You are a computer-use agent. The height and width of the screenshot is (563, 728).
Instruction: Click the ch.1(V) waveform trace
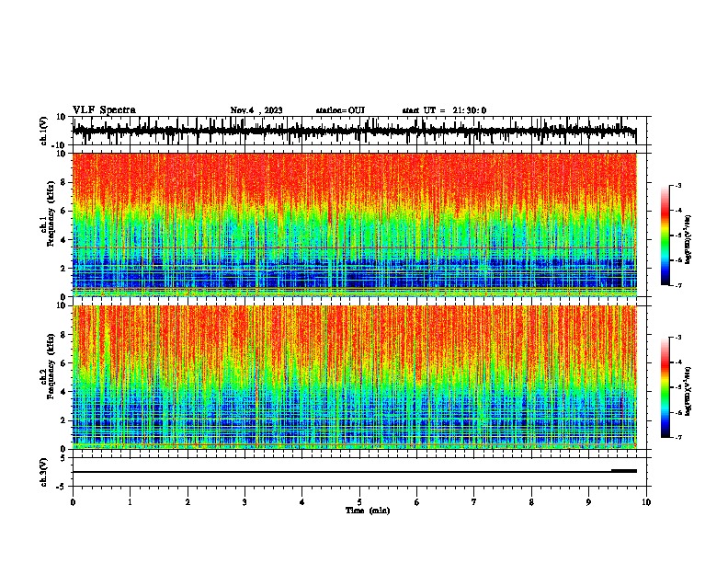pyautogui.click(x=355, y=131)
